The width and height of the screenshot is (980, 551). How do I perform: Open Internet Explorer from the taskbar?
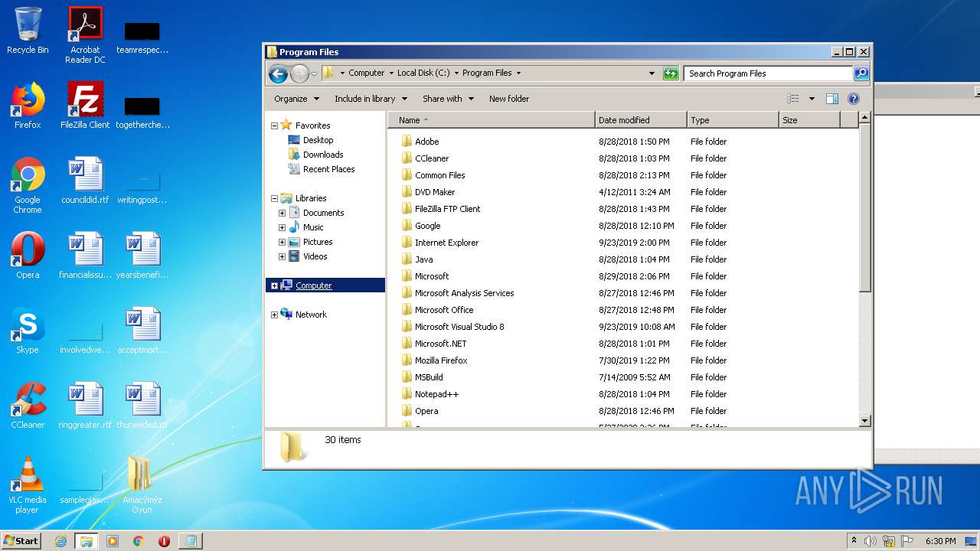click(61, 541)
